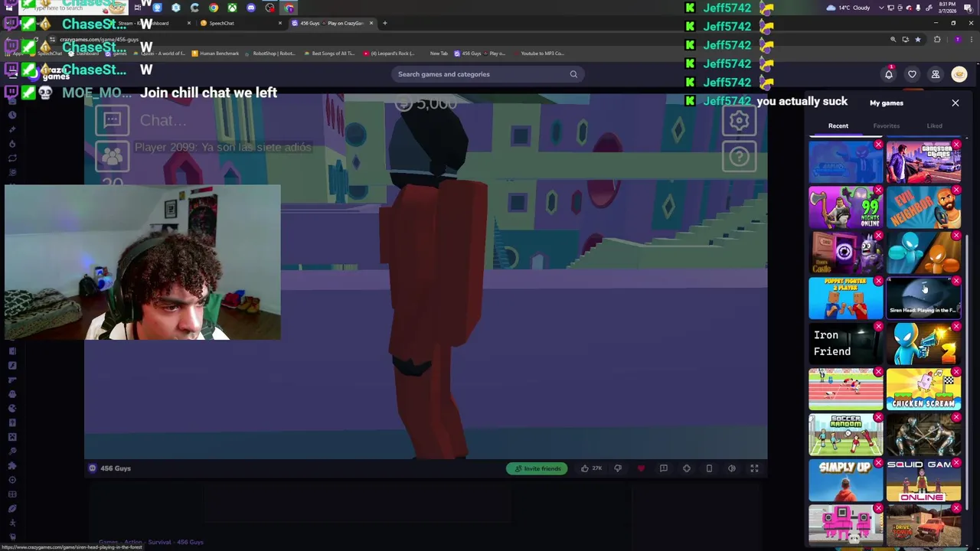Screen dimensions: 980x551
Task: Toggle favorite heart under the game
Action: (x=641, y=468)
